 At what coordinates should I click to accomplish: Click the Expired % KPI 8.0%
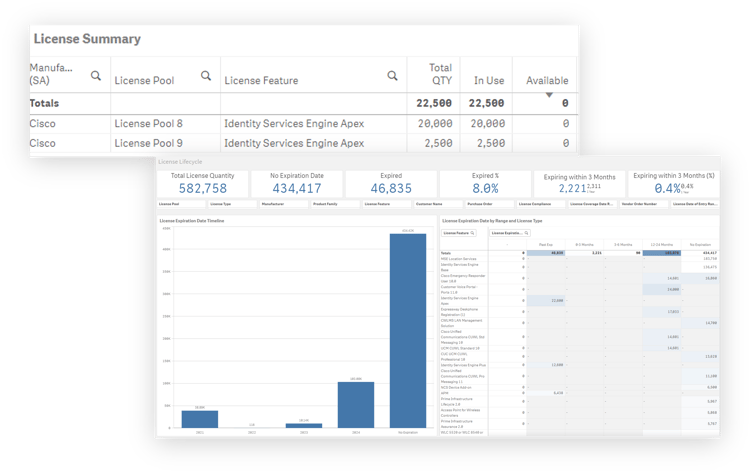click(x=485, y=188)
